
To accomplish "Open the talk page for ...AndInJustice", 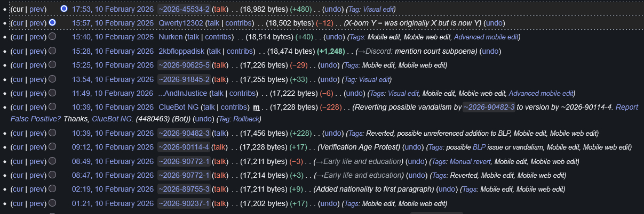I will pos(217,94).
